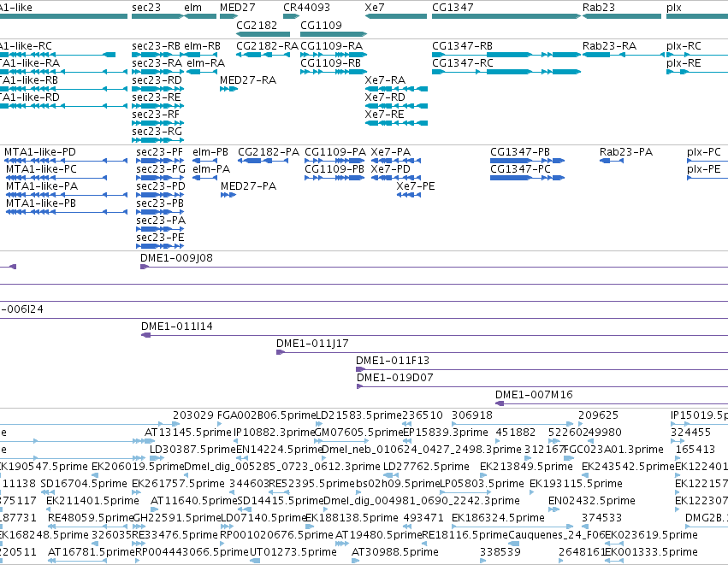Viewport: 728px width, 565px height.
Task: Select the MED27 gene label
Action: coord(237,8)
